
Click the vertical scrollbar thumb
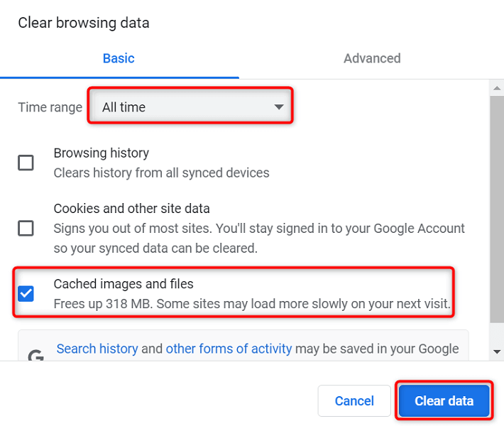point(497,213)
